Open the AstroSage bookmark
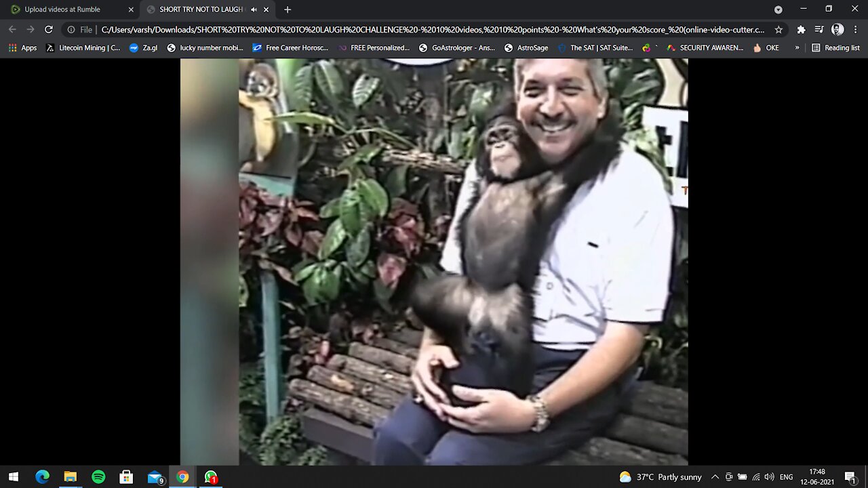The height and width of the screenshot is (488, 868). [526, 47]
